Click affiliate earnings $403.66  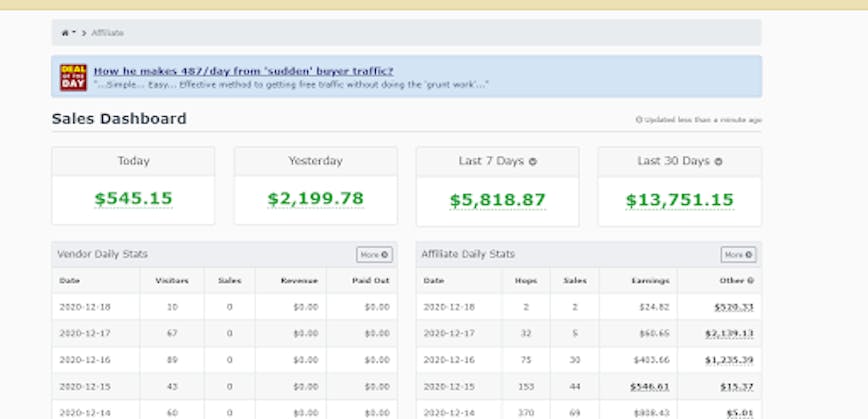point(652,360)
